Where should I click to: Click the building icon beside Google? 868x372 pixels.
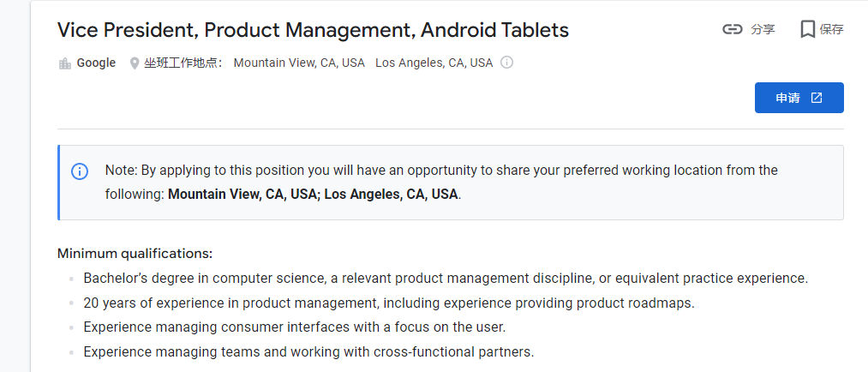[64, 63]
